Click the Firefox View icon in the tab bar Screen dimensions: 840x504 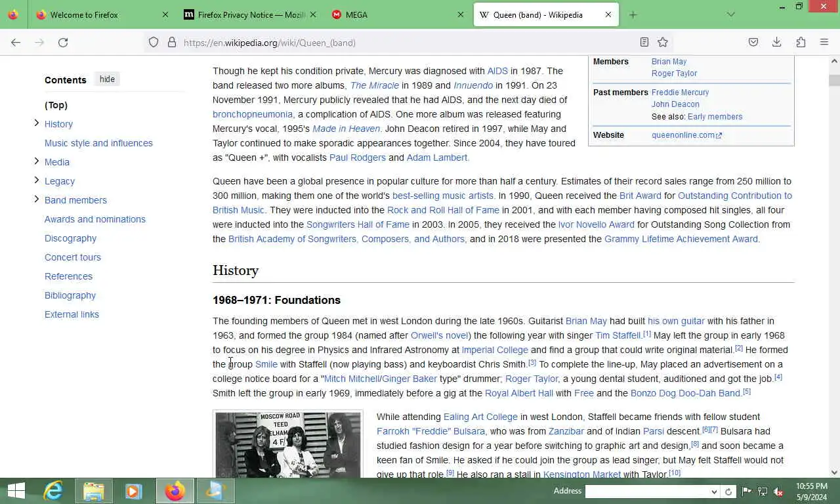13,14
